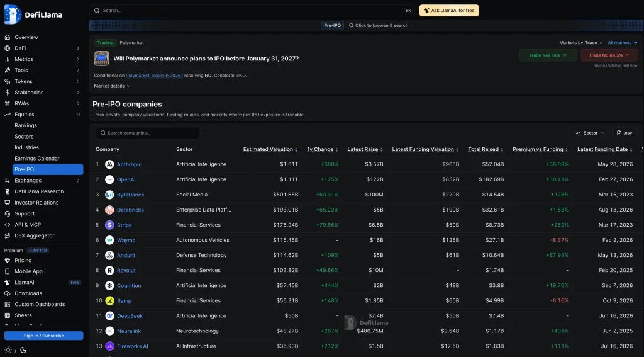Open Sectors under Equities
The image size is (644, 357).
pos(25,137)
